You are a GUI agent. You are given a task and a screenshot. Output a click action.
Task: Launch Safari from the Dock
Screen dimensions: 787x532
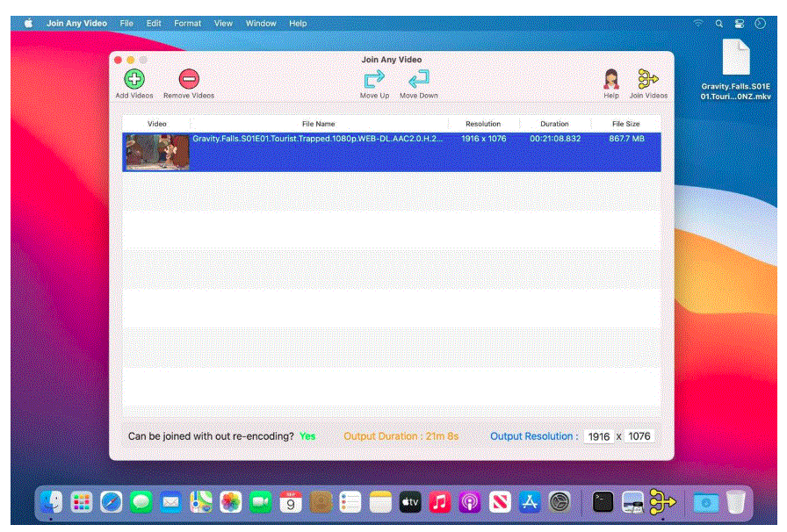(111, 502)
